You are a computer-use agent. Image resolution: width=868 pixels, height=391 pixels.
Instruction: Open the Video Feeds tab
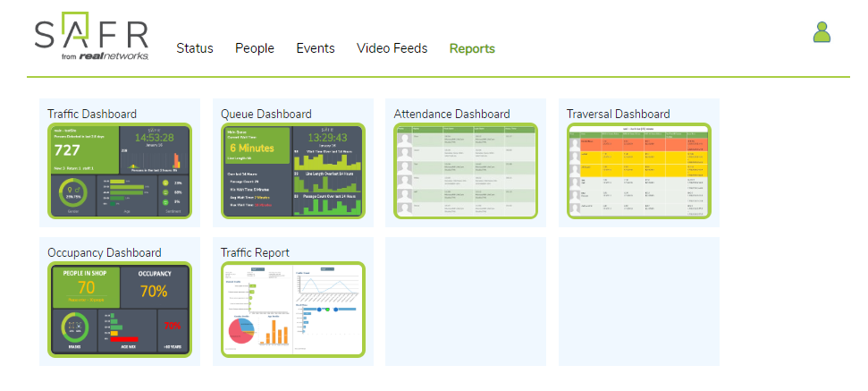392,48
